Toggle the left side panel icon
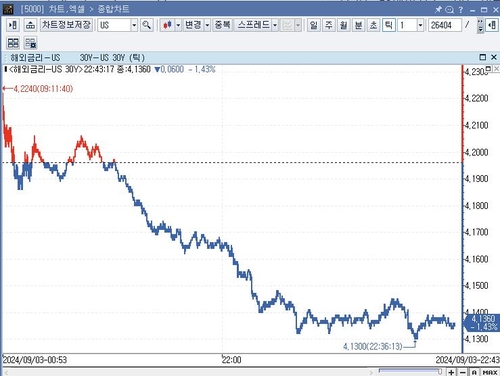 click(x=13, y=25)
